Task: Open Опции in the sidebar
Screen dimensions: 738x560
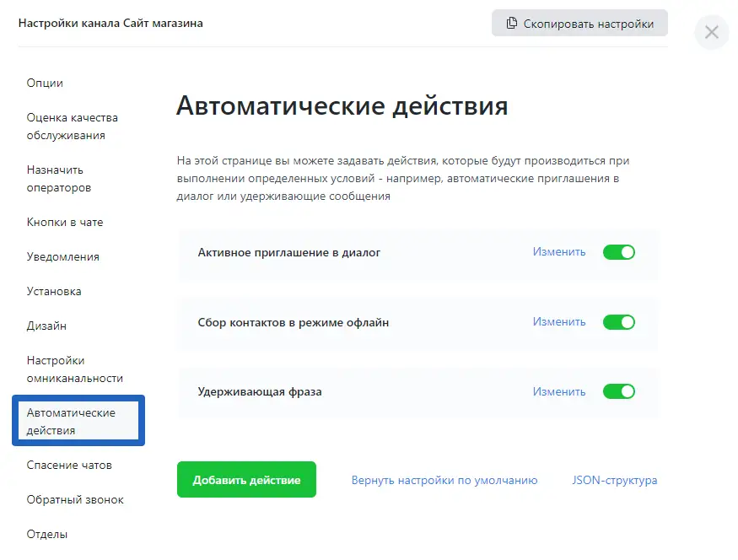Action: (x=45, y=83)
